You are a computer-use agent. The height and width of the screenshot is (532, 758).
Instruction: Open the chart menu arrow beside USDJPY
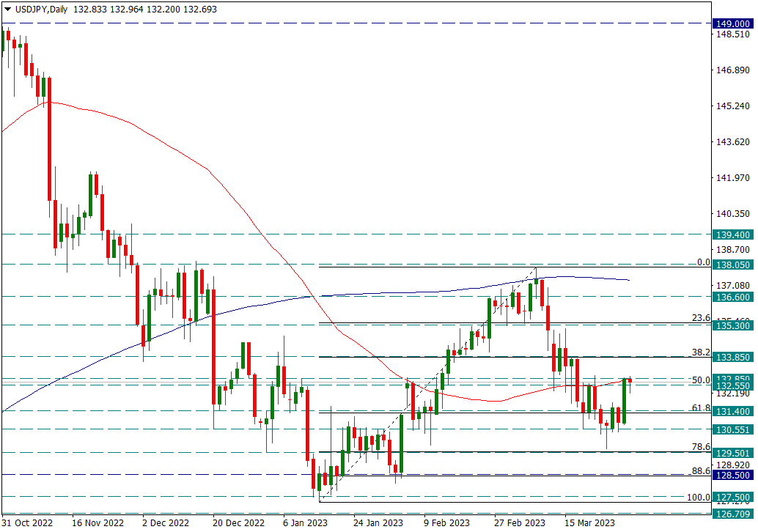click(7, 10)
